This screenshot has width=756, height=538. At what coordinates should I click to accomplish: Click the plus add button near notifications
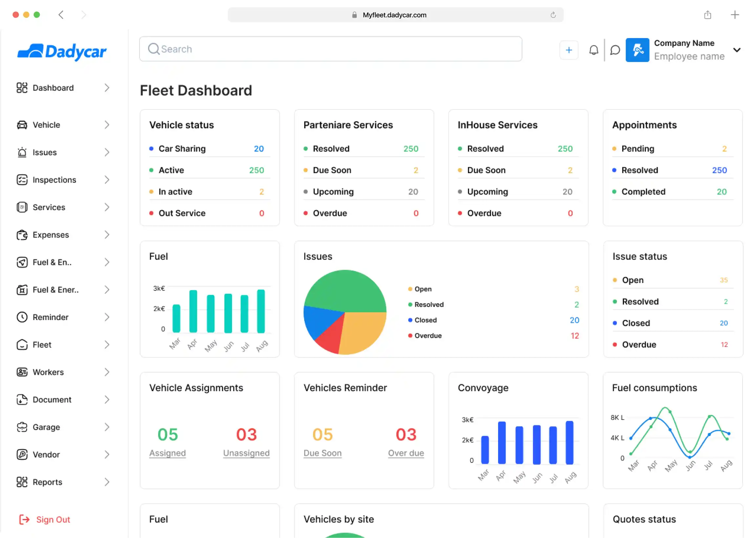(569, 50)
